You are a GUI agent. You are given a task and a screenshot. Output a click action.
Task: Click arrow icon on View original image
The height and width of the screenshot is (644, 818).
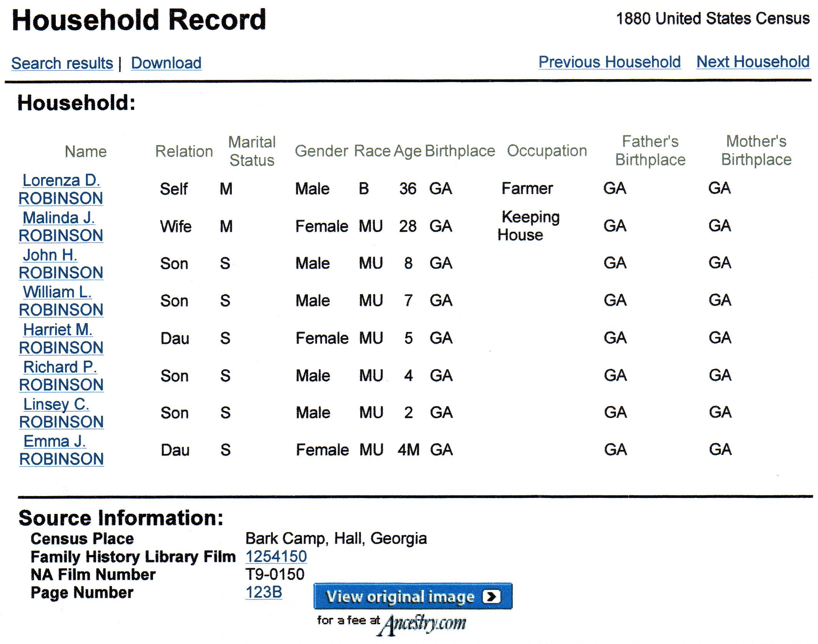[x=492, y=597]
